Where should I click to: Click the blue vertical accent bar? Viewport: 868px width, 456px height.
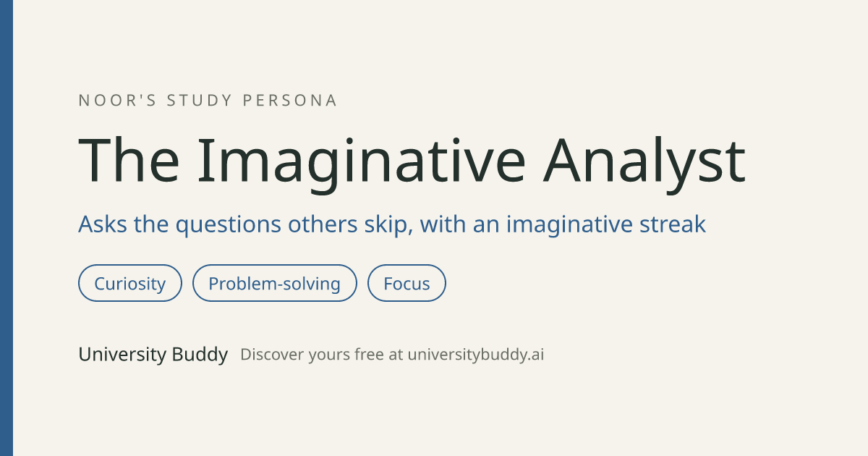7,228
